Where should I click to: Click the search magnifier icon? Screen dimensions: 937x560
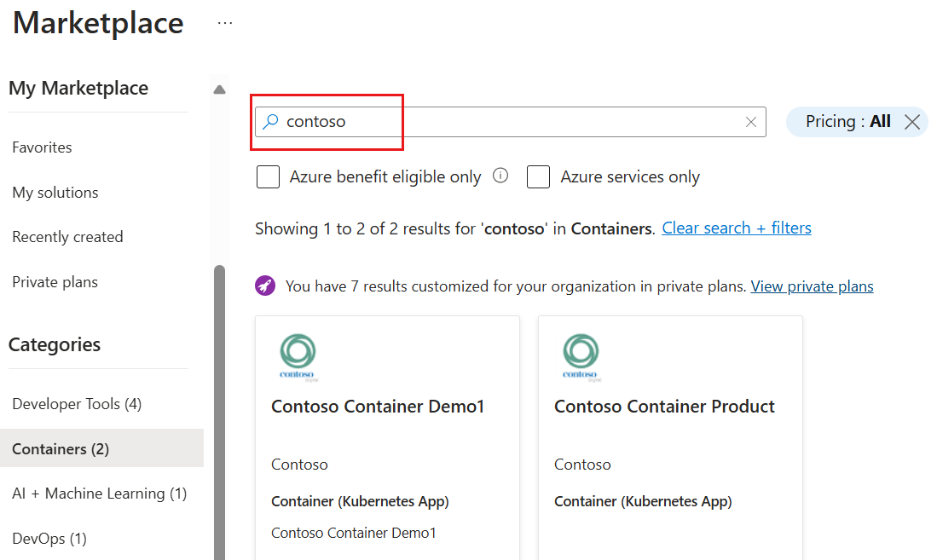[270, 122]
